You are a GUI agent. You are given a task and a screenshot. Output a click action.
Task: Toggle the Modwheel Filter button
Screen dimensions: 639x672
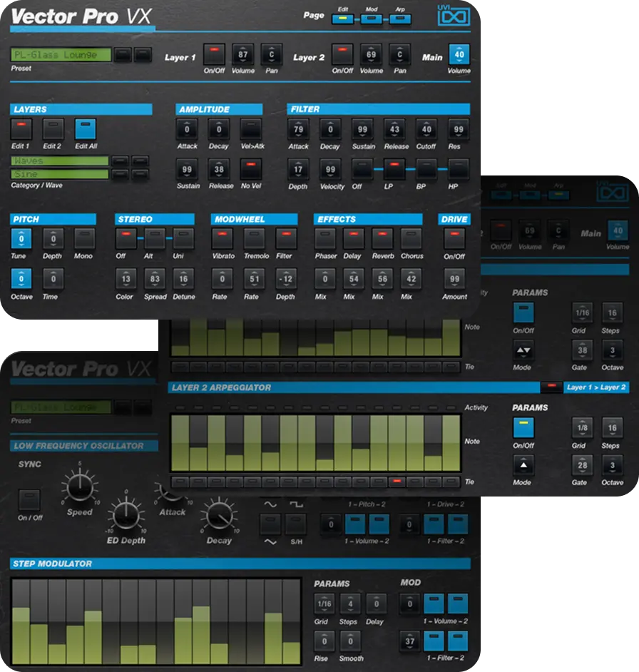(286, 239)
